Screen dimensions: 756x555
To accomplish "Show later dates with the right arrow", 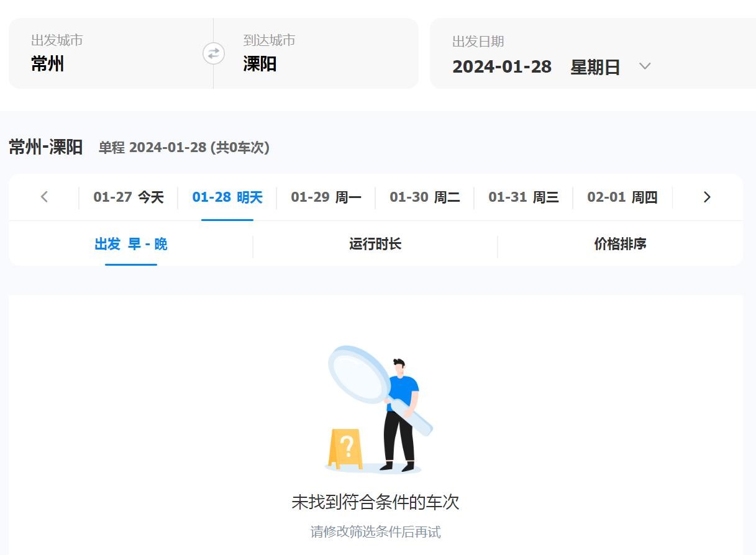I will click(x=706, y=197).
